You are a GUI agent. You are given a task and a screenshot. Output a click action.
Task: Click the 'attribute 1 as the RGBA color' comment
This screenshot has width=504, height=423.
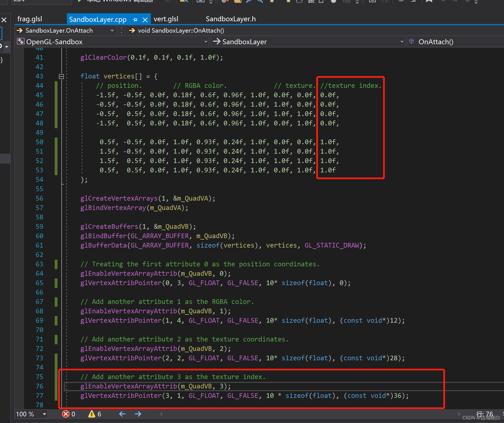(x=167, y=302)
